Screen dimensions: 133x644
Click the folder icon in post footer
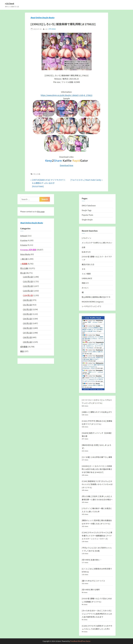(32, 174)
